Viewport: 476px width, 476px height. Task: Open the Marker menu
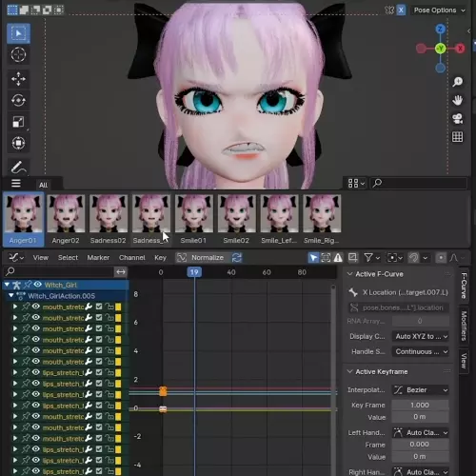(x=98, y=258)
